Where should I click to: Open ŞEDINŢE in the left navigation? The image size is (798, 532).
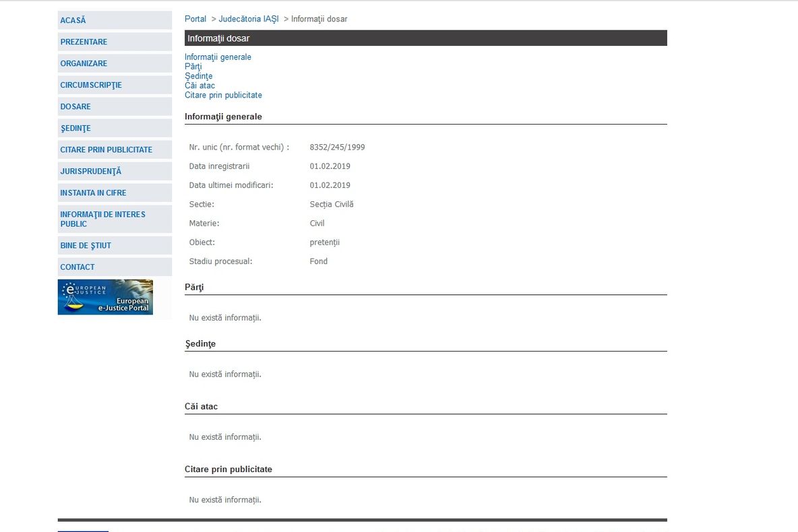point(75,128)
